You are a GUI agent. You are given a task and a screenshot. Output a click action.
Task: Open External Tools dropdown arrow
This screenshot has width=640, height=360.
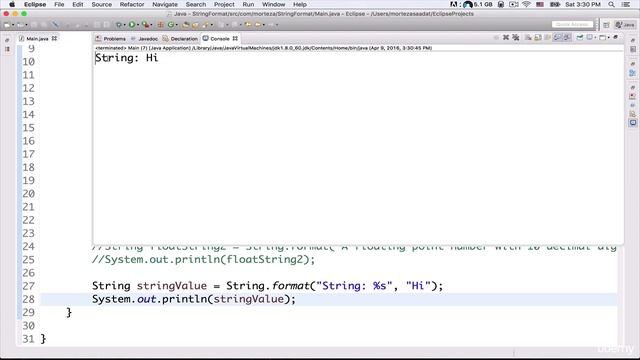(x=151, y=25)
